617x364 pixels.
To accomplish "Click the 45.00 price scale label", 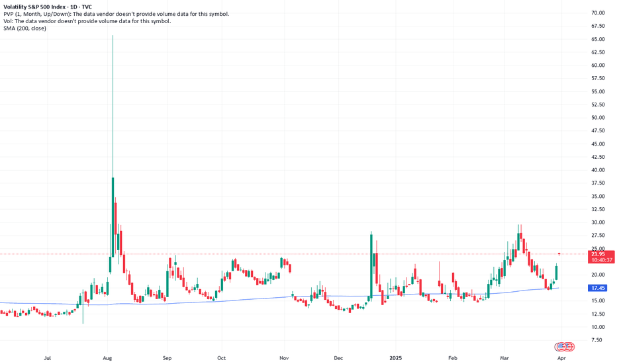I will tap(598, 144).
